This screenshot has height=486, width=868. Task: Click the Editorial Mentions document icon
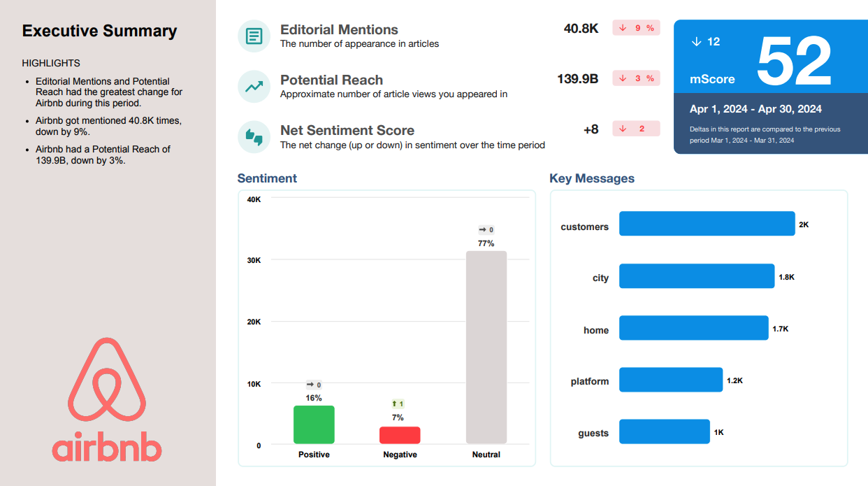254,36
